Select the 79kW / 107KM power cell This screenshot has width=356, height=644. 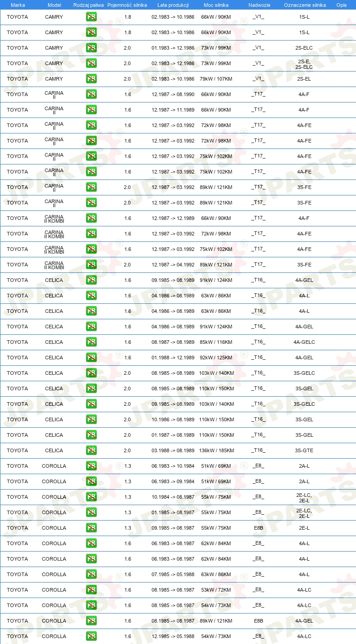[216, 79]
